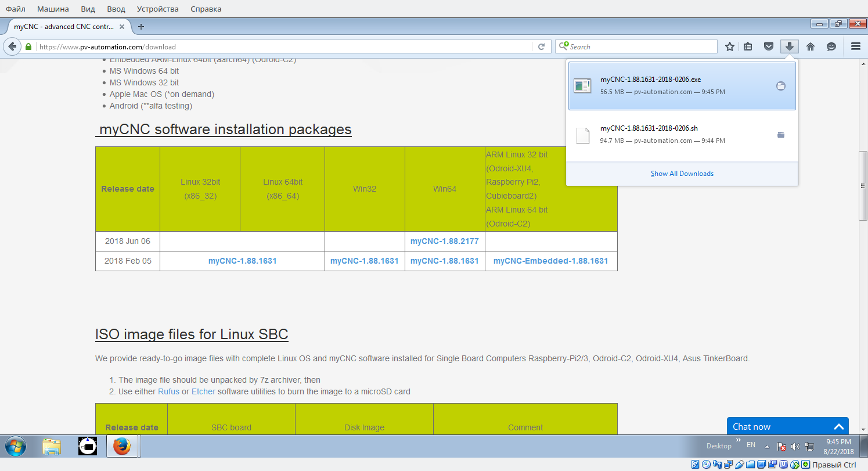868x471 pixels.
Task: Click the Hello chat smiley icon
Action: 831,46
